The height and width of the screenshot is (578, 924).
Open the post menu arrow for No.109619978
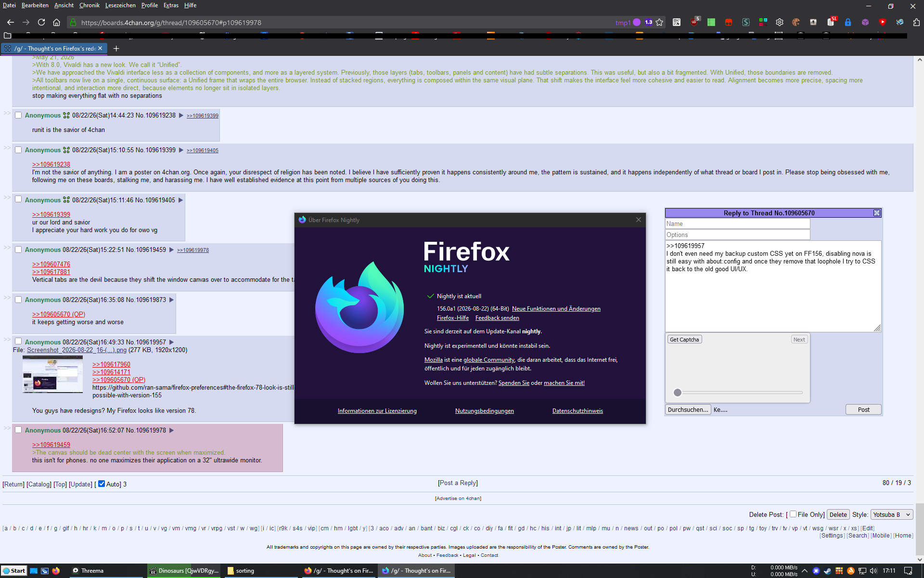pos(171,431)
